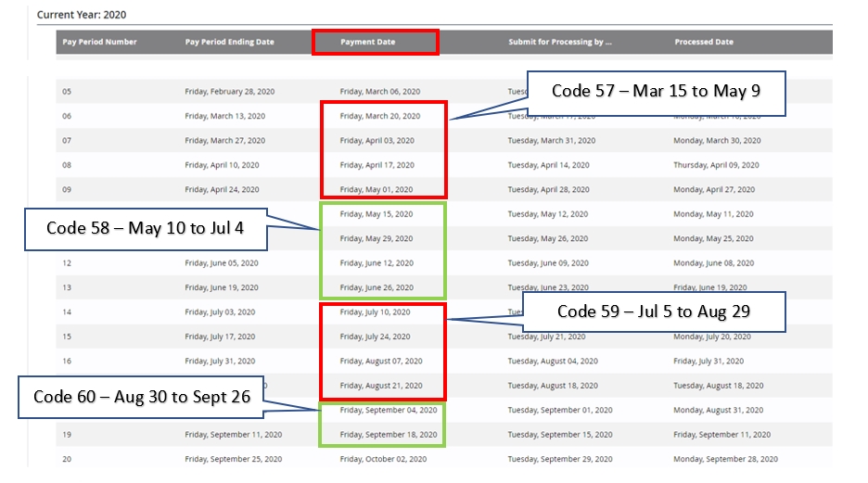Click the Current Year: 2020 heading
This screenshot has height=483, width=868.
coord(82,15)
